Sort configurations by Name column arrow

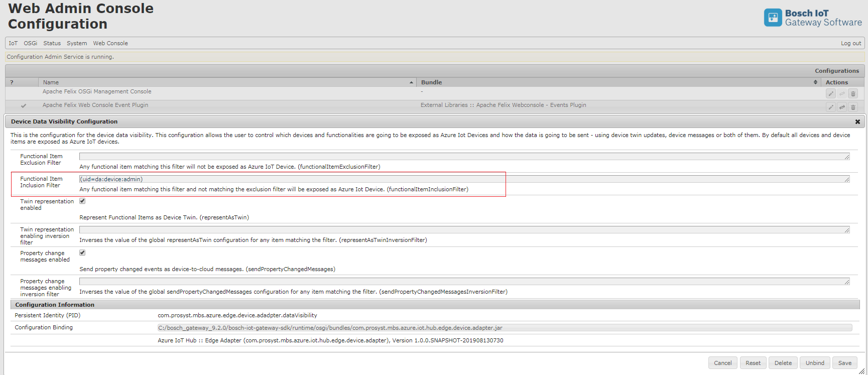click(411, 82)
